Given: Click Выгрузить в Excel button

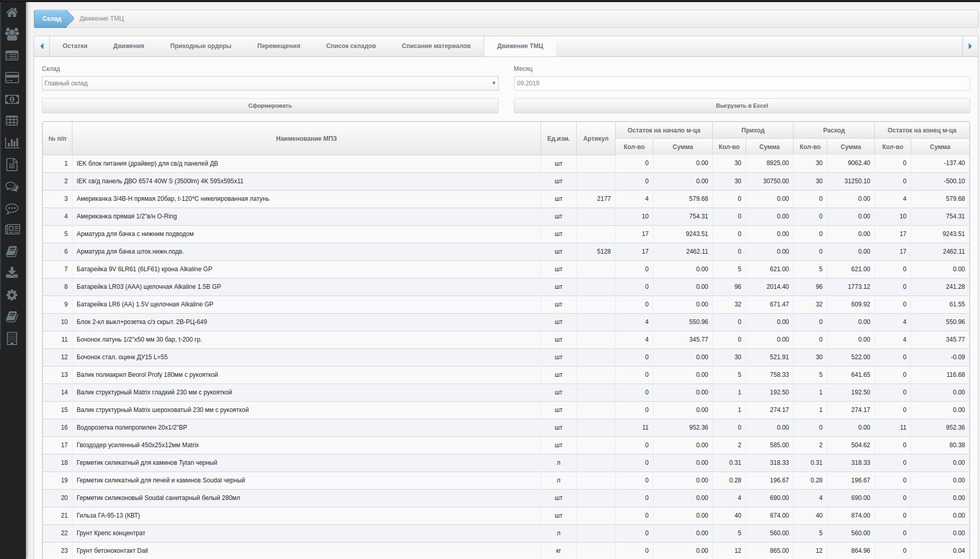Looking at the screenshot, I should pos(741,106).
